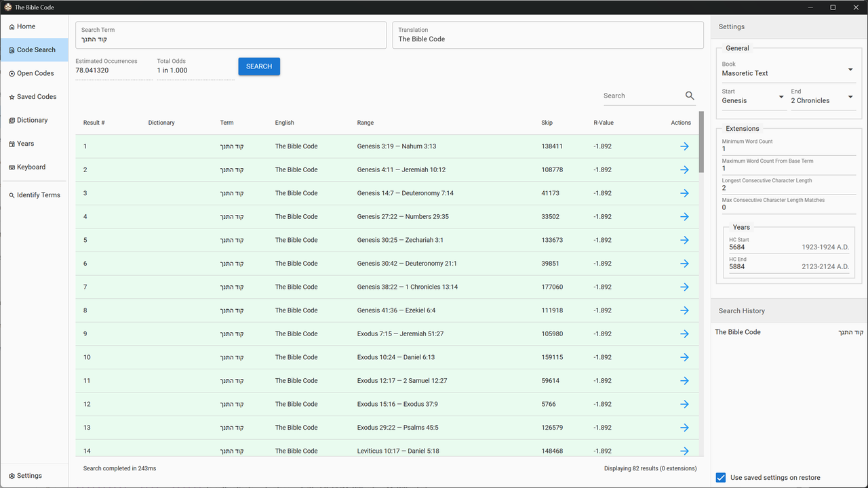Click the Search Term input field
This screenshot has height=488, width=868.
click(231, 39)
